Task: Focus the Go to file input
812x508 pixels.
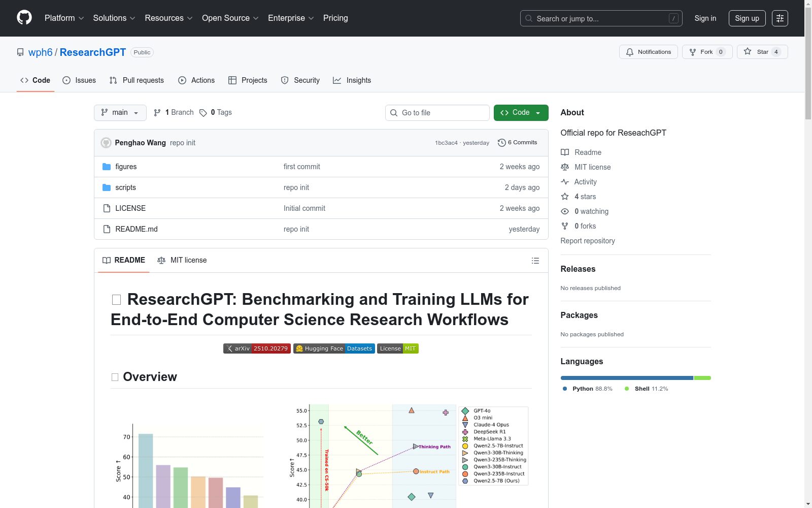Action: point(437,113)
